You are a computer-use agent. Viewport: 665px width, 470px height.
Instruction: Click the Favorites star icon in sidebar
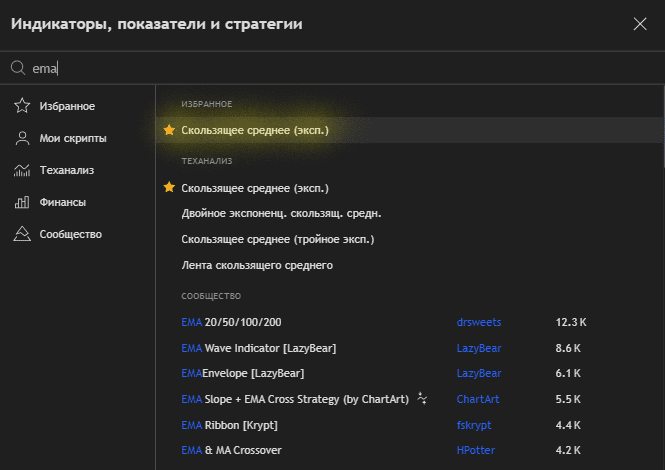coord(22,106)
